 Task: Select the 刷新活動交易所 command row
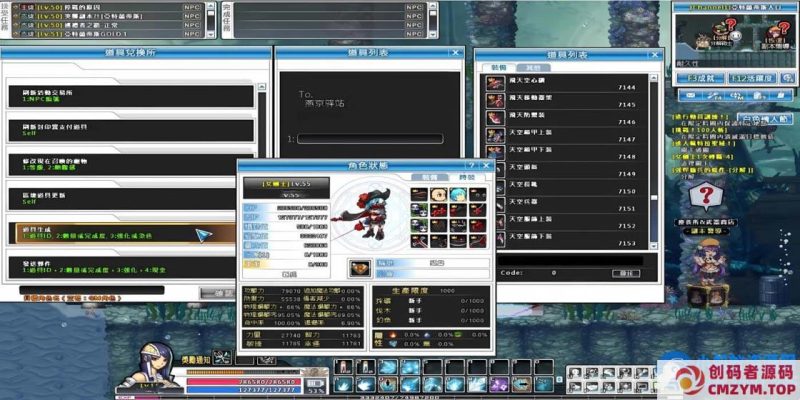click(x=130, y=96)
